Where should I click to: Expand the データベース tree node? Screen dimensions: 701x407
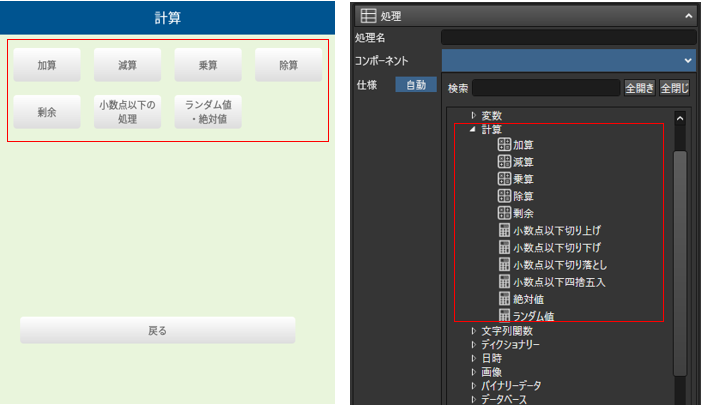point(473,399)
